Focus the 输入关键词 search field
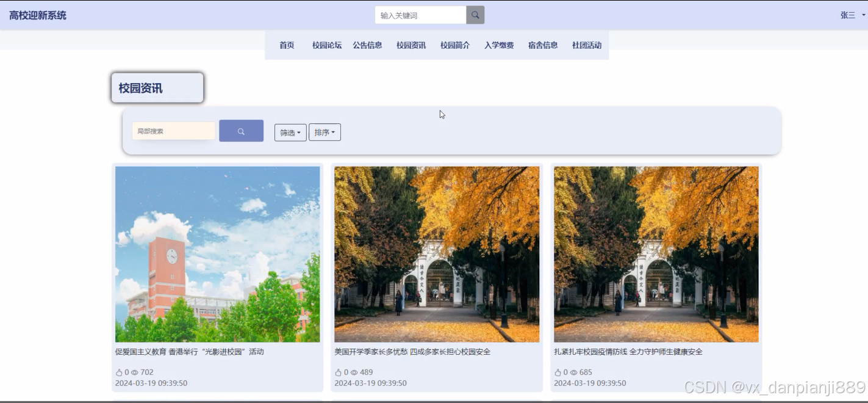 [421, 15]
